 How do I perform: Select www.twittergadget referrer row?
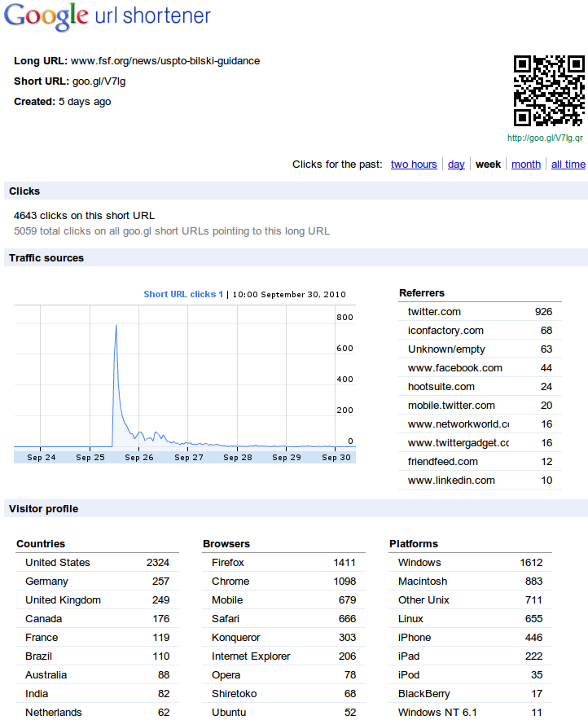pyautogui.click(x=480, y=443)
